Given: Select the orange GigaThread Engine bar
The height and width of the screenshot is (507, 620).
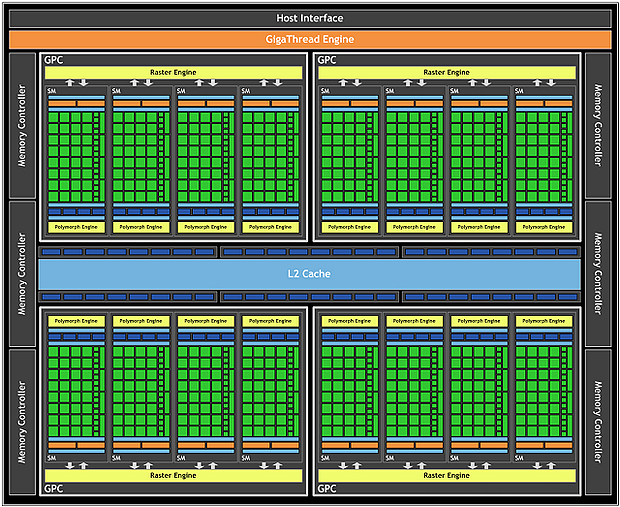Looking at the screenshot, I should click(310, 40).
